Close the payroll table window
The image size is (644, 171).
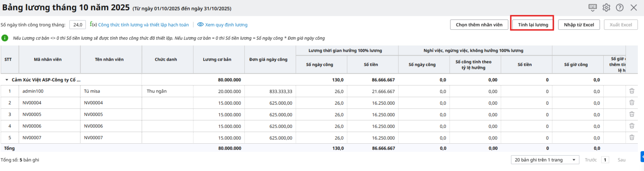pyautogui.click(x=634, y=7)
